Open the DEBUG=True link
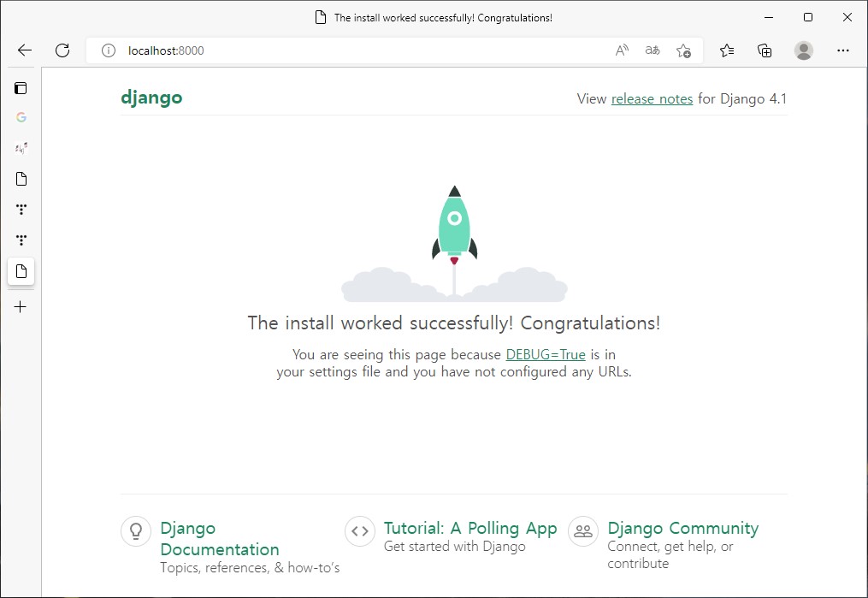This screenshot has width=868, height=598. (546, 354)
